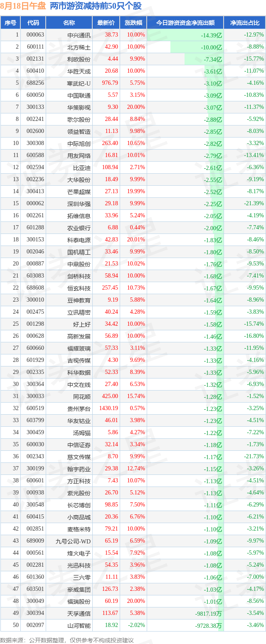Viewport: 266px width, 644px height.
Task: Select stock name 贵州茅台
Action: (x=79, y=408)
